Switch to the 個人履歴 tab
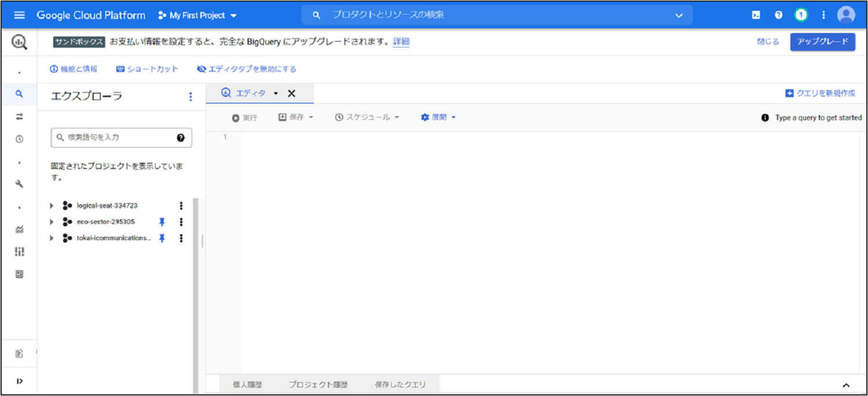The width and height of the screenshot is (868, 396). pyautogui.click(x=248, y=384)
